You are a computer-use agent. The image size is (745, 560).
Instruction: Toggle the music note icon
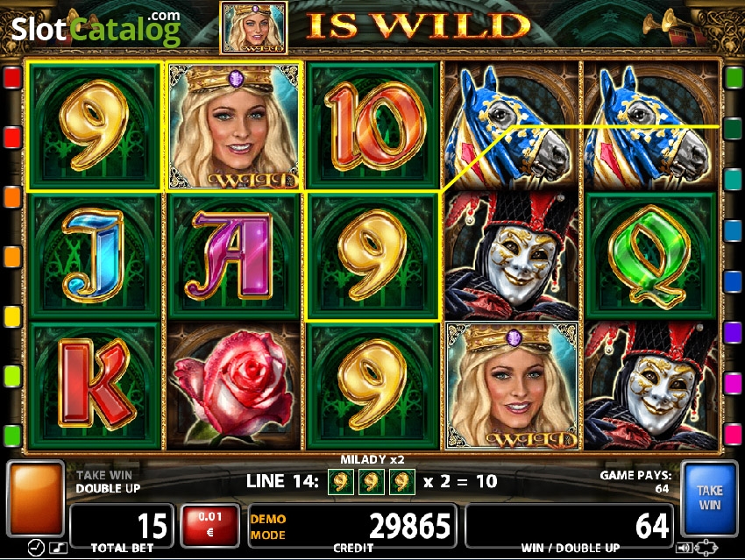pos(59,548)
